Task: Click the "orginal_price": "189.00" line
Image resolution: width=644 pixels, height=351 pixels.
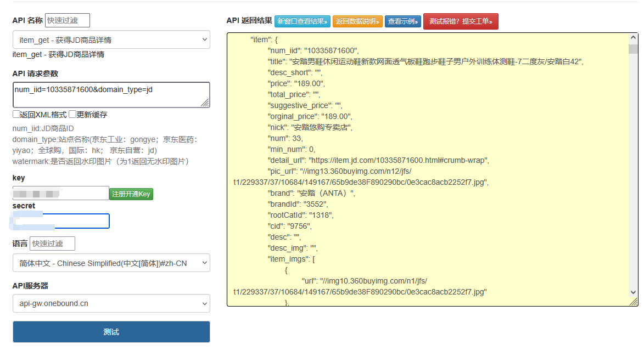Action: pyautogui.click(x=310, y=116)
